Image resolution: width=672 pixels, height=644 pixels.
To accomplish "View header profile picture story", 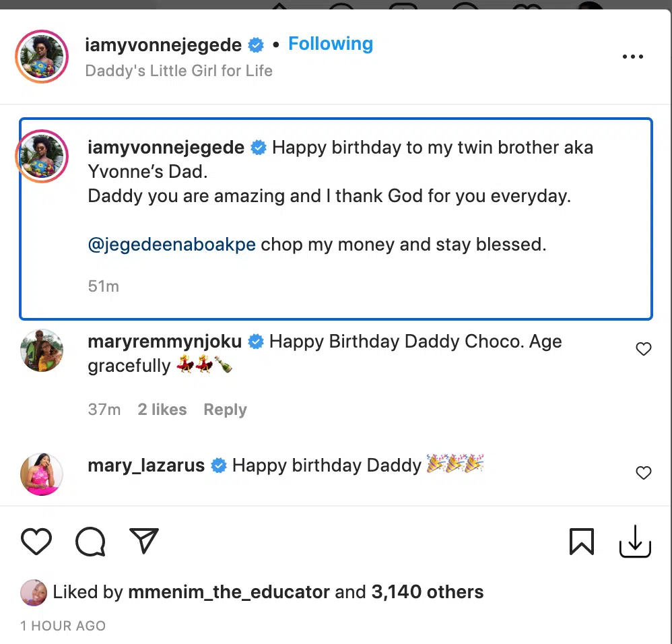I will pyautogui.click(x=42, y=57).
